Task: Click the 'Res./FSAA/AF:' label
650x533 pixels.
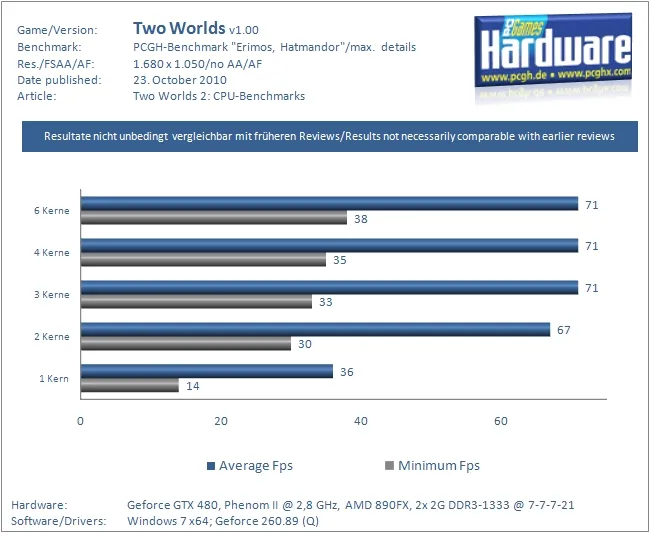Action: tap(56, 64)
